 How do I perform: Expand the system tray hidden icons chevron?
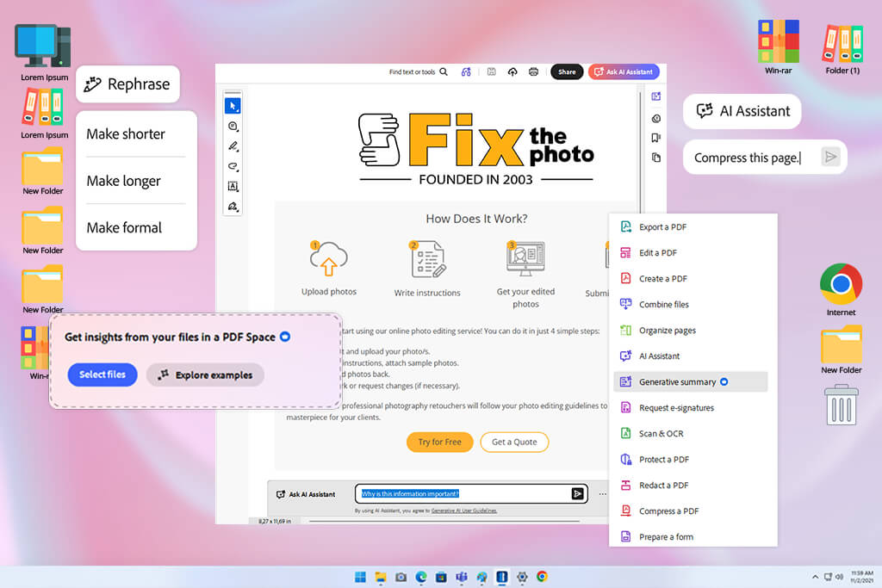[x=815, y=577]
